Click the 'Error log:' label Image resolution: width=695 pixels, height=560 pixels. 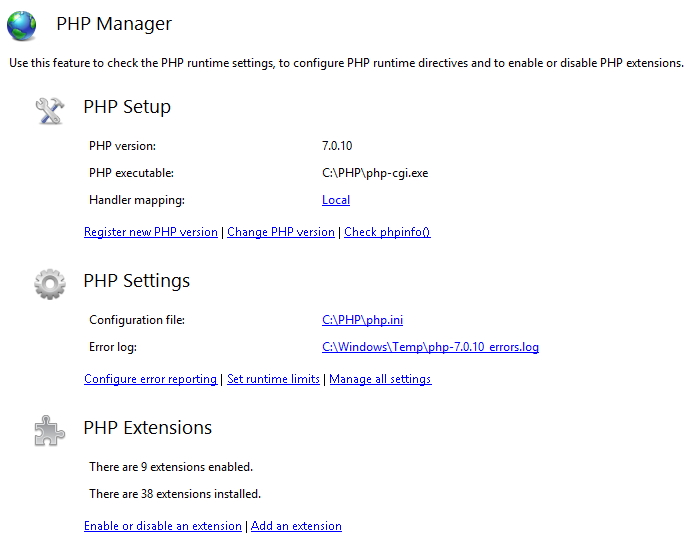pos(113,347)
